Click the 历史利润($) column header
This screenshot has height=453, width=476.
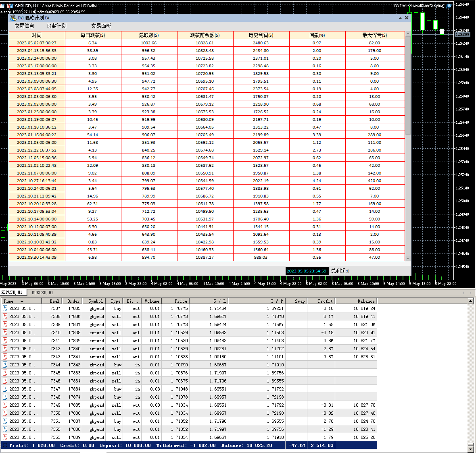pos(261,35)
